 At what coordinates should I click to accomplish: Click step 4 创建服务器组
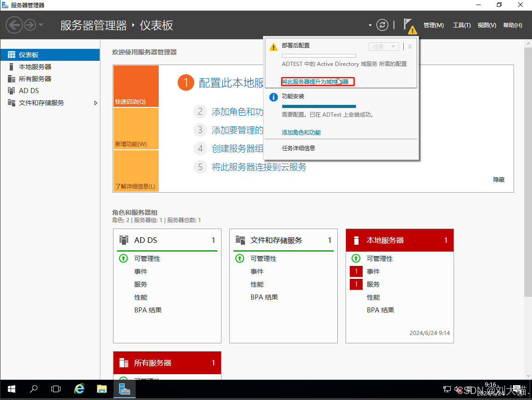238,148
